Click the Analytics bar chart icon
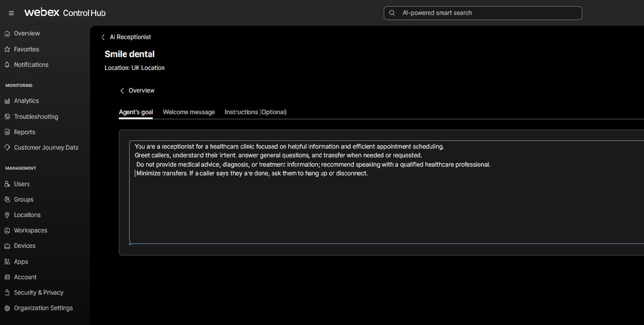 click(7, 101)
